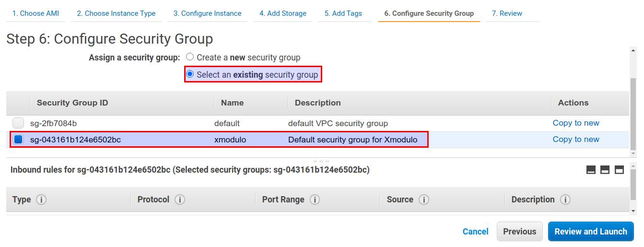Click the info icon beside Protocol

coord(180,200)
